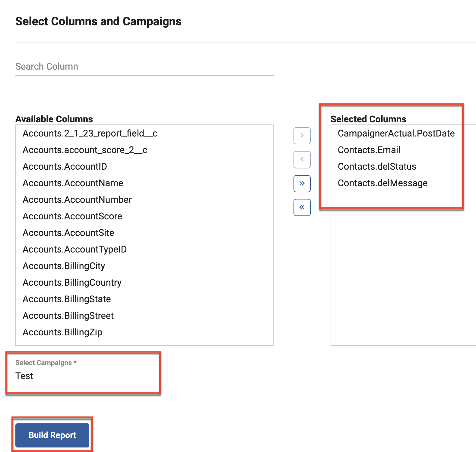Viewport: 476px width, 452px height.
Task: Click the remove all double left arrow
Action: 302,207
